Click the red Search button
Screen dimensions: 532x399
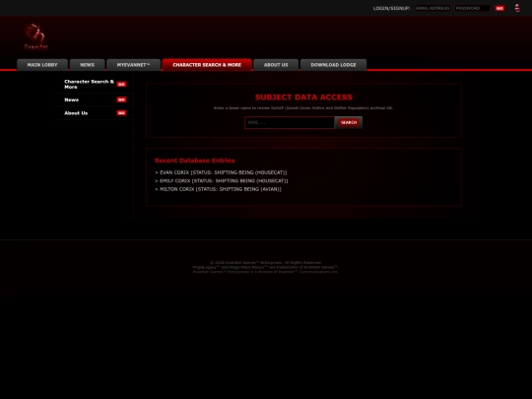(x=349, y=122)
